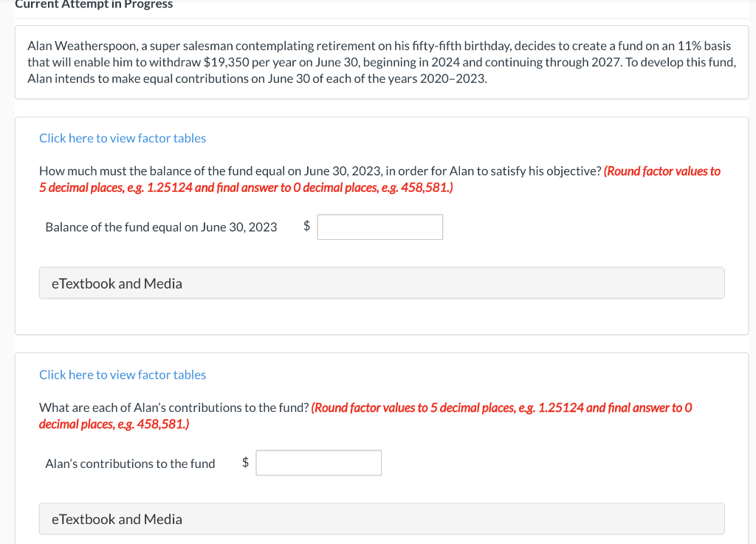Expand eTextbook and Media under the contributions question
This screenshot has width=756, height=544.
coord(382,519)
